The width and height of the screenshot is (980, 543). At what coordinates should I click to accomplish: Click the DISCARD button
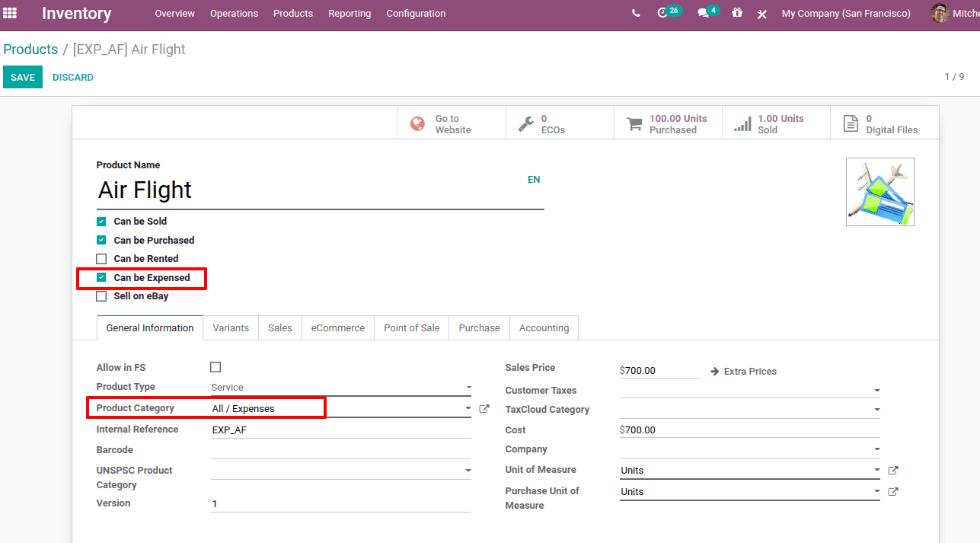73,78
